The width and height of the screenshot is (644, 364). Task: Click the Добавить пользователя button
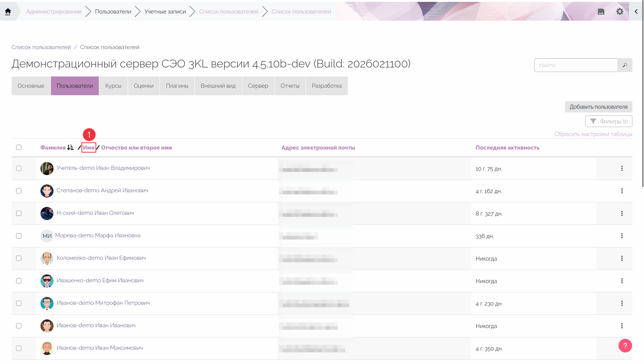click(598, 107)
